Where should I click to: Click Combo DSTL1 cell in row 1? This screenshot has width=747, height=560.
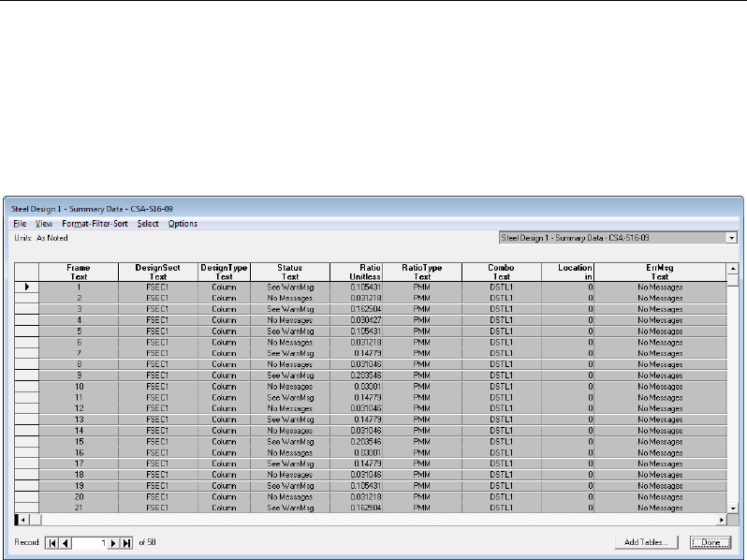pos(501,287)
